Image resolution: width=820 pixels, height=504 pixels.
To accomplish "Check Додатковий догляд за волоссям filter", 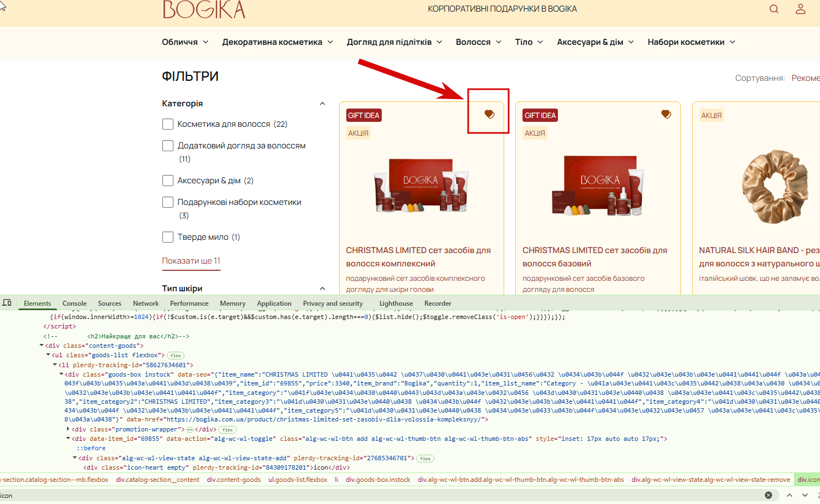I will click(x=168, y=146).
